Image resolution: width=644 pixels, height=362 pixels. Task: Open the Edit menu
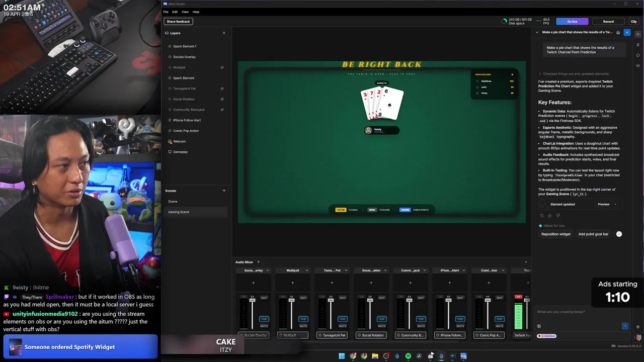point(175,12)
